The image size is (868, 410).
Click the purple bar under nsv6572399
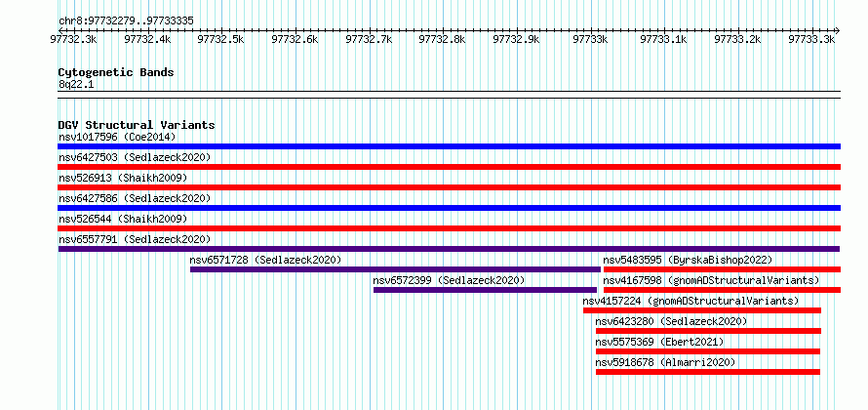(x=485, y=290)
